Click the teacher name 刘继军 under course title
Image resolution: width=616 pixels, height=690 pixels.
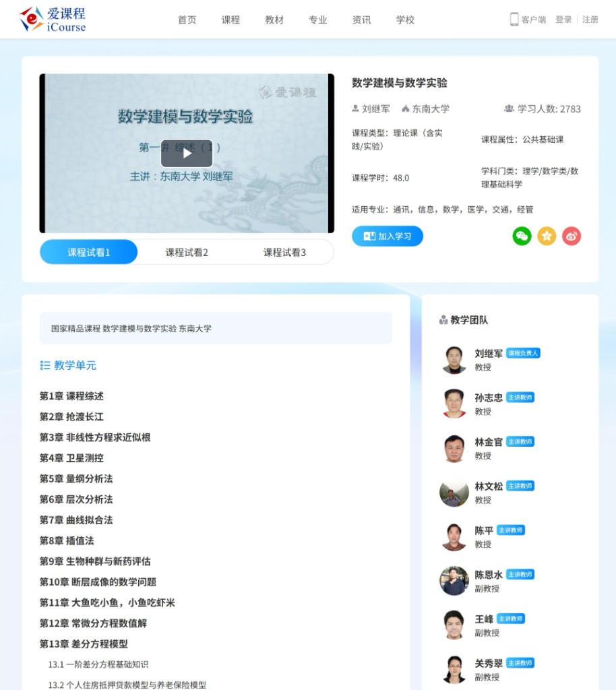[376, 108]
